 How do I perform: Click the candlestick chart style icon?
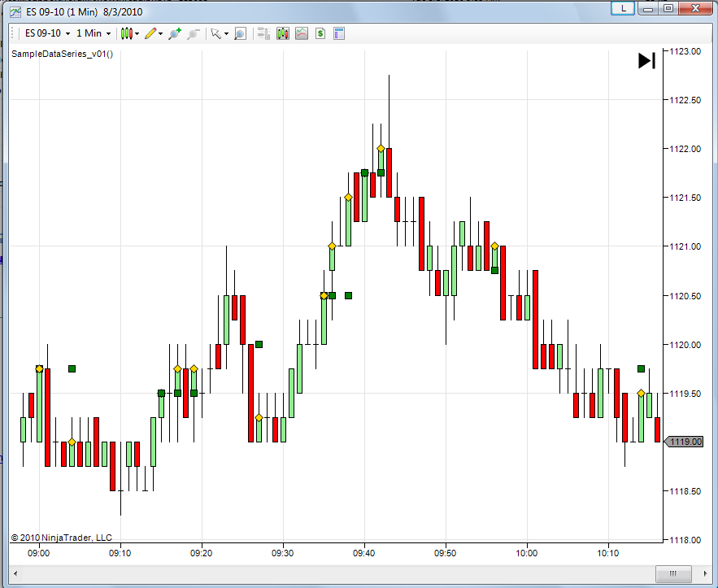click(x=127, y=33)
